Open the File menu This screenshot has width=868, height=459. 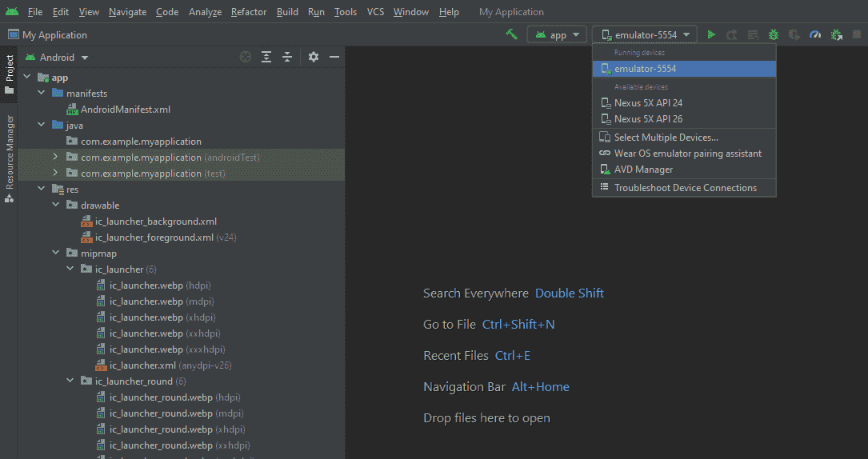pyautogui.click(x=35, y=12)
